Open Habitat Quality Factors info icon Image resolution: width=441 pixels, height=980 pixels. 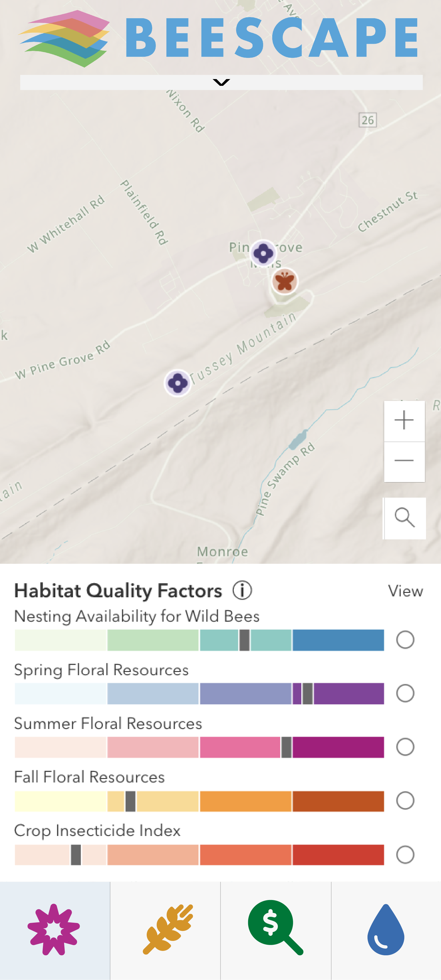(242, 591)
